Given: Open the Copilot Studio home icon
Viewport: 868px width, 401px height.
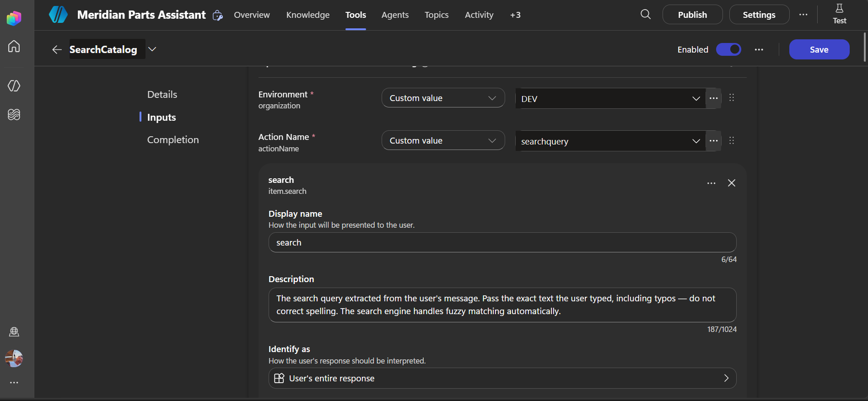Looking at the screenshot, I should click(14, 46).
